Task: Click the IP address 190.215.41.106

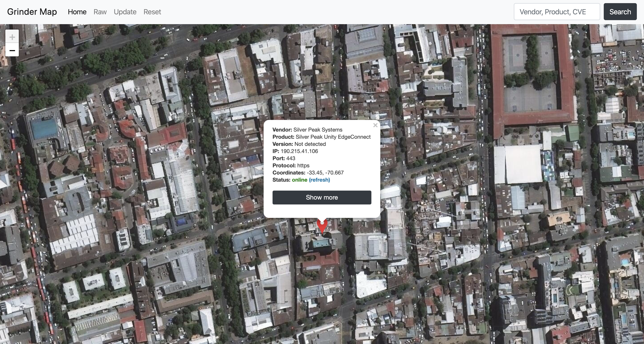Action: click(299, 151)
